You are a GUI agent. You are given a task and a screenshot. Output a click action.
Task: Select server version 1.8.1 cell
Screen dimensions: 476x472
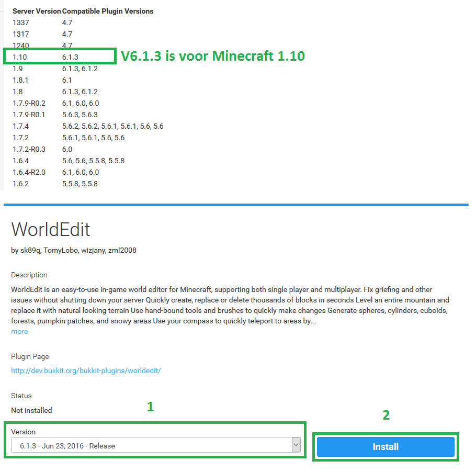point(20,80)
